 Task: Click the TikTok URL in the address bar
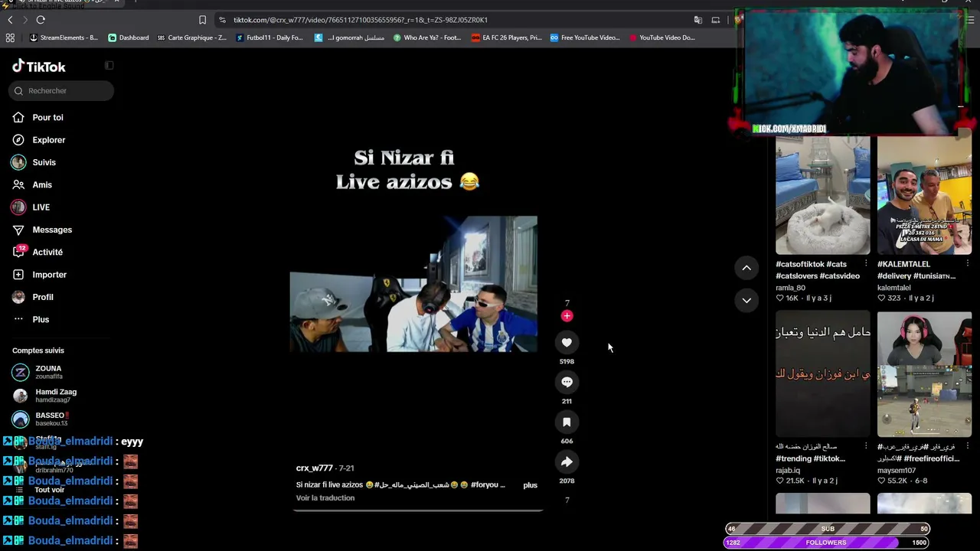click(361, 20)
